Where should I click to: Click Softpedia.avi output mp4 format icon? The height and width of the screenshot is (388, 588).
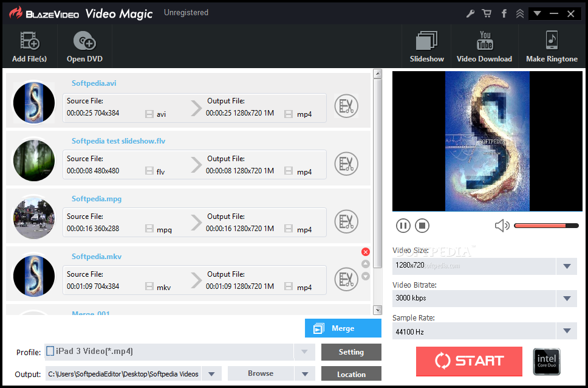(289, 114)
